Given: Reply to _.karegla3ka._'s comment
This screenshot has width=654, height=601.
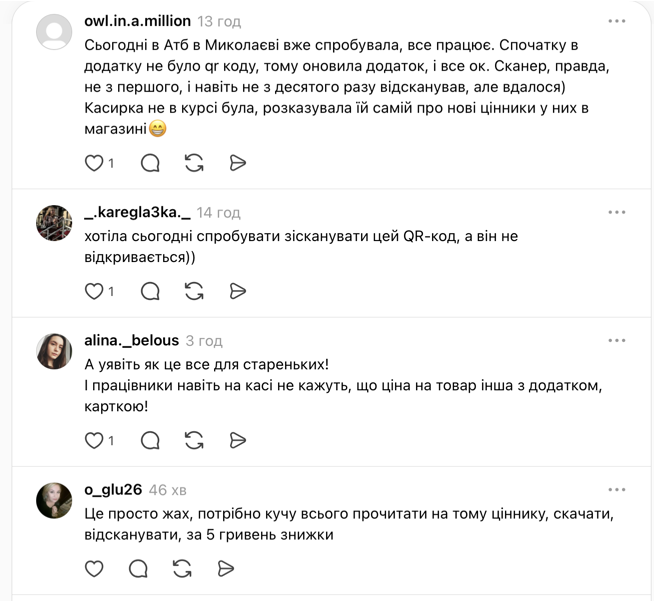Looking at the screenshot, I should (150, 291).
